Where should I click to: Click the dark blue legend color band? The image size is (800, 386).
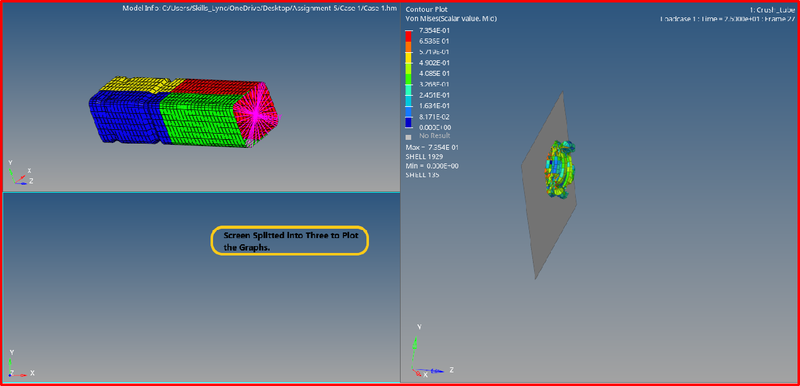[x=408, y=122]
